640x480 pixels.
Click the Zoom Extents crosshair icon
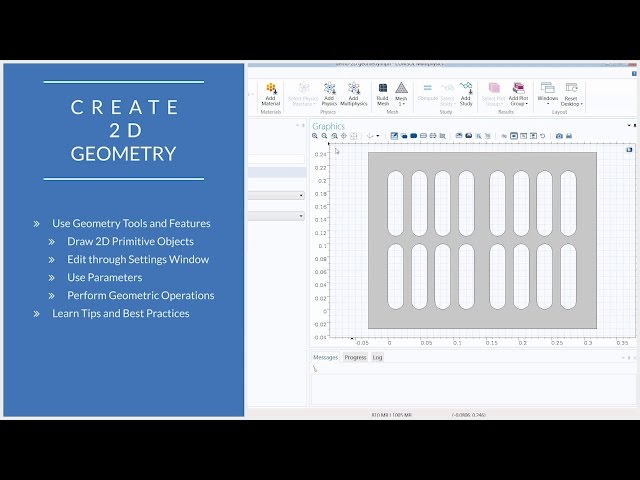pos(344,136)
